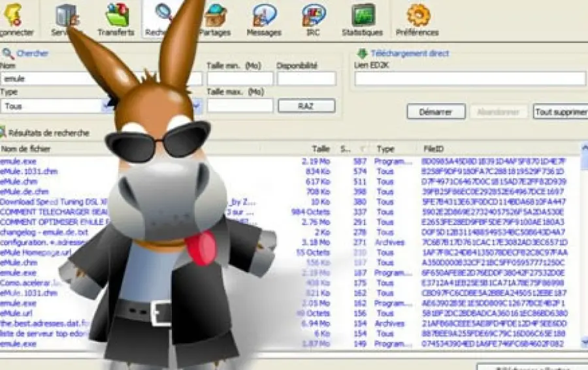Click the Abandonner button

click(498, 112)
